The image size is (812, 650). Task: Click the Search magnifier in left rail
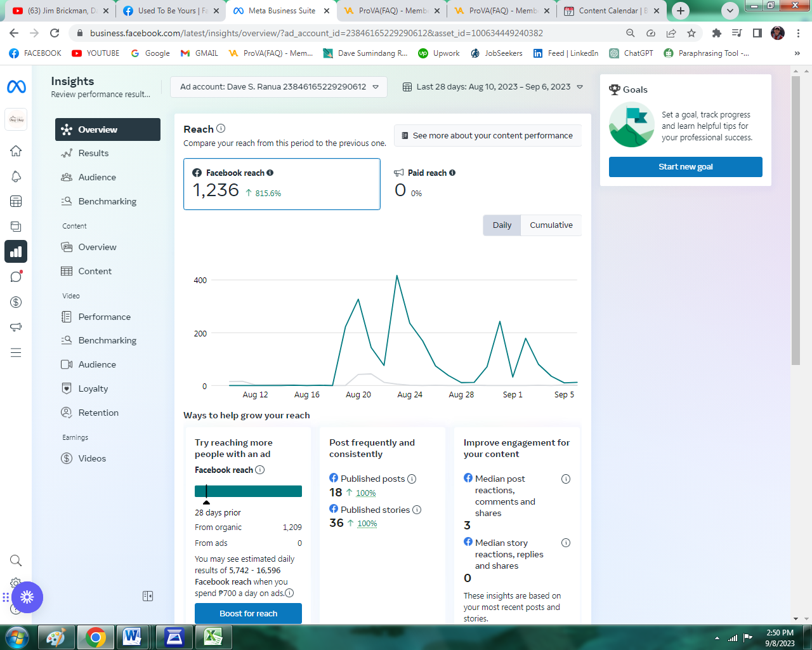16,560
